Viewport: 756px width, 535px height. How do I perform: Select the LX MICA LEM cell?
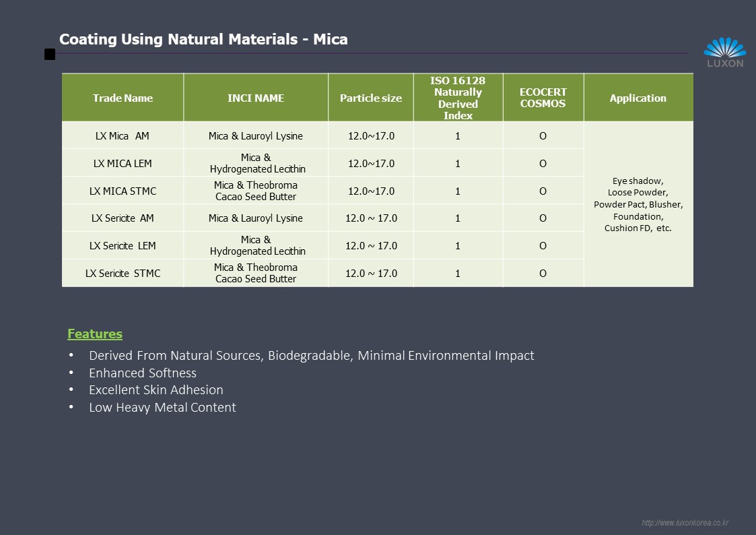[x=123, y=164]
